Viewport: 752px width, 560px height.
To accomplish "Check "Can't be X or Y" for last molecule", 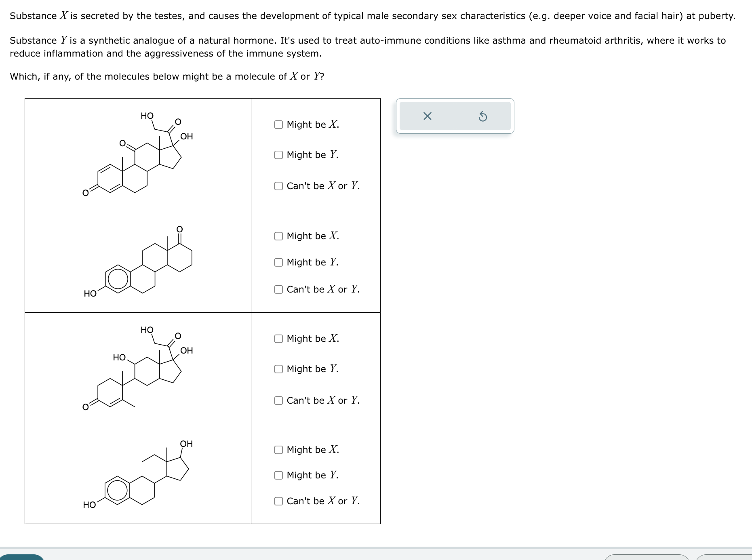I will pos(278,501).
